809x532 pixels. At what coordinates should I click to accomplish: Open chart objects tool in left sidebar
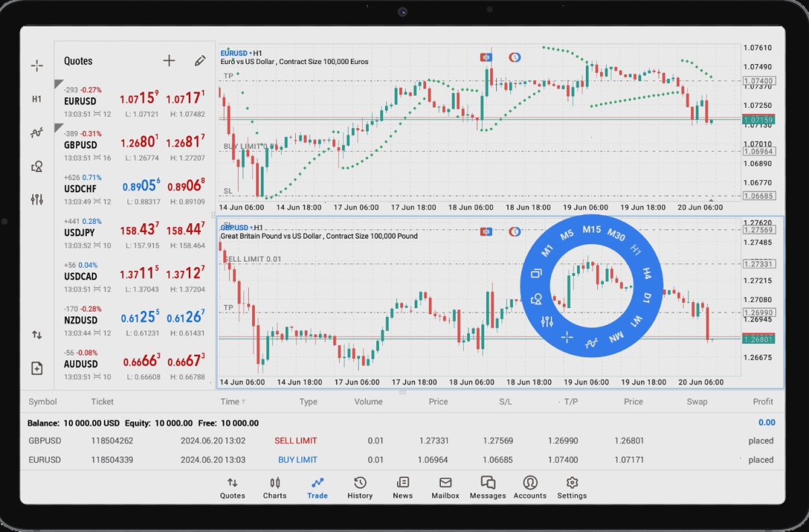click(x=37, y=166)
